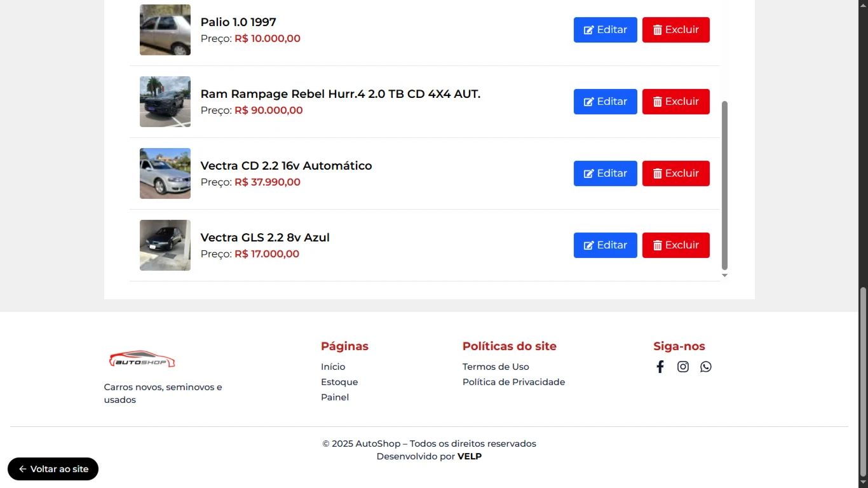
Task: Open the Estoque page link
Action: point(339,382)
